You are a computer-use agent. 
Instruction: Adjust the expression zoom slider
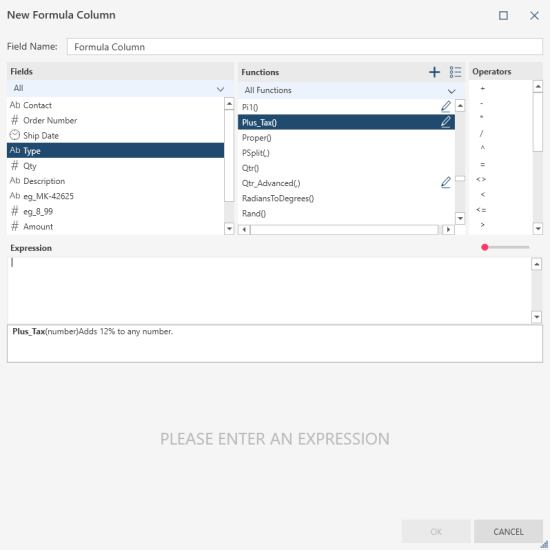click(485, 247)
